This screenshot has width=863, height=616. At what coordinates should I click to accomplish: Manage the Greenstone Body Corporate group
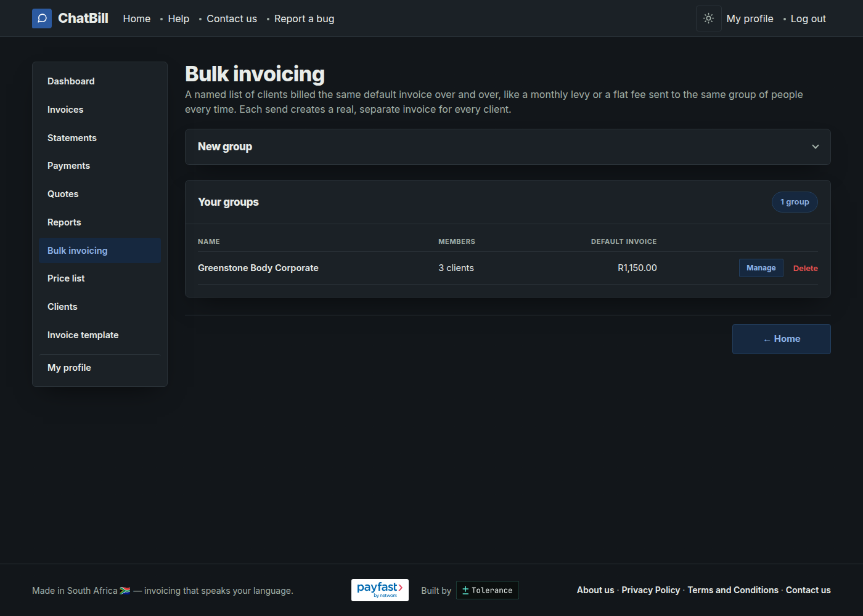[761, 268]
